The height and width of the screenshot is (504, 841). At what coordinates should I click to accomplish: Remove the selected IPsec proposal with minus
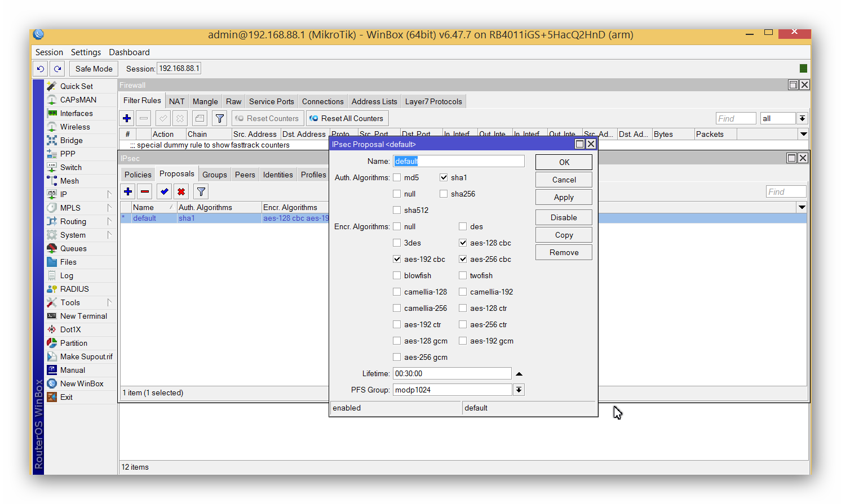click(x=145, y=191)
